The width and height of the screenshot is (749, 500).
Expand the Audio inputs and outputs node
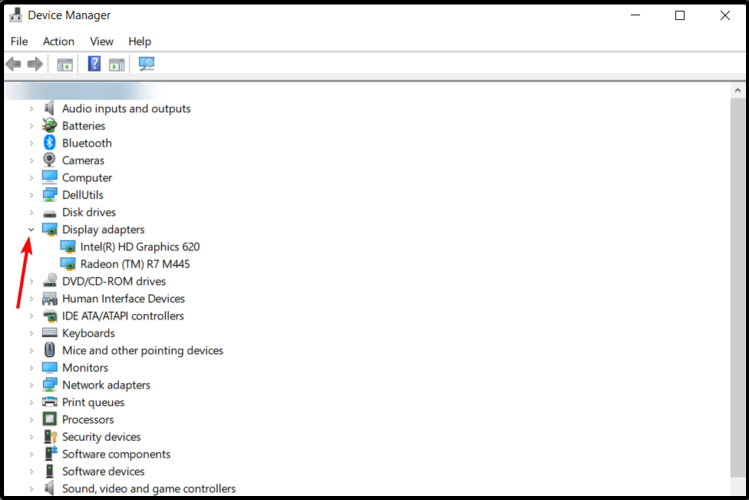[x=31, y=109]
